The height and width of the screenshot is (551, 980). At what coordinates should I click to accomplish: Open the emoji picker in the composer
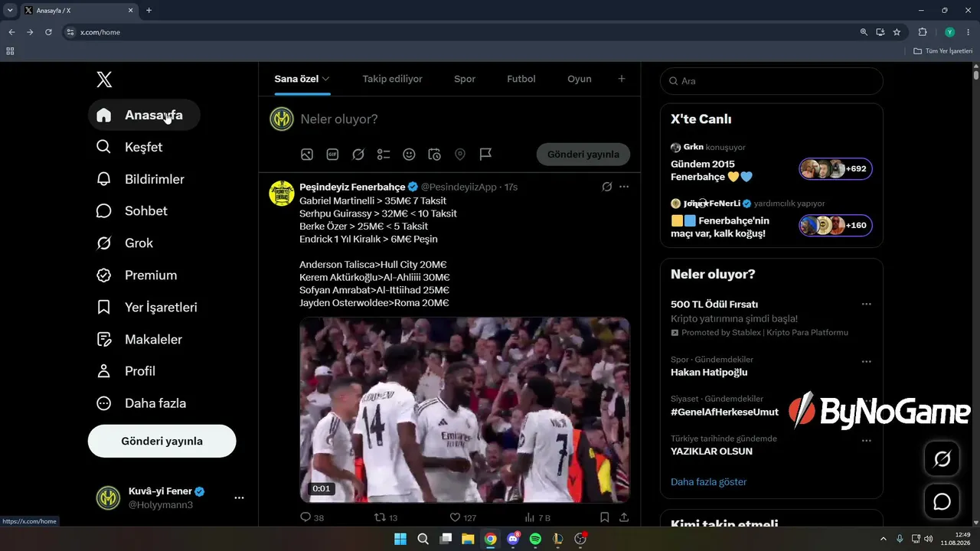[x=409, y=155]
